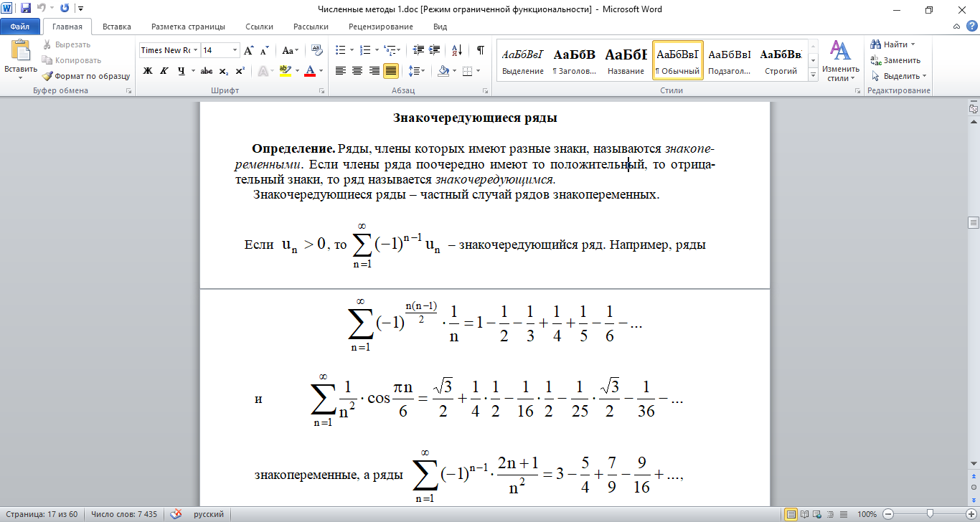Align text to the left

[x=340, y=71]
